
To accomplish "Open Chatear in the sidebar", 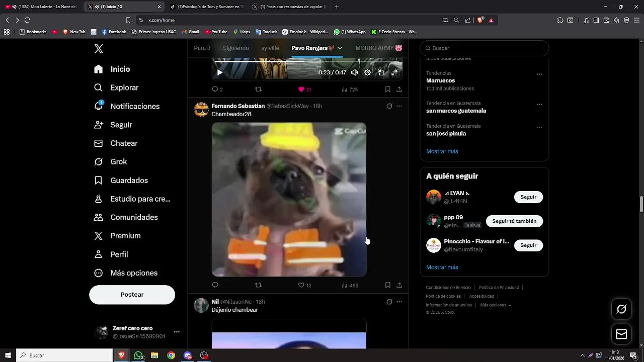I will pos(116,143).
